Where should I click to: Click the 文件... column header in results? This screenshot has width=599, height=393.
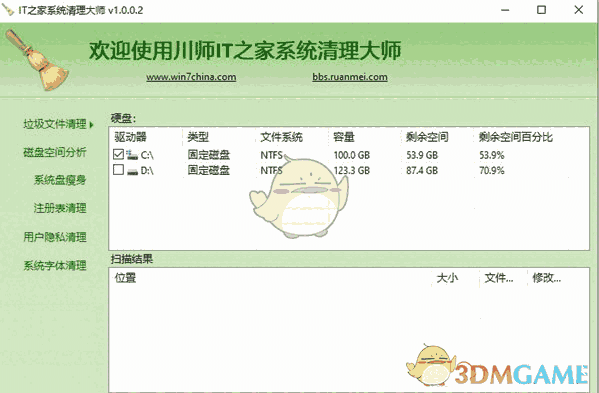499,278
